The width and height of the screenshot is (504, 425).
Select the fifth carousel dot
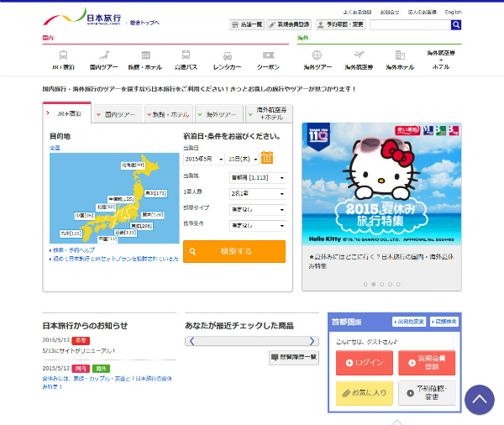pos(398,284)
